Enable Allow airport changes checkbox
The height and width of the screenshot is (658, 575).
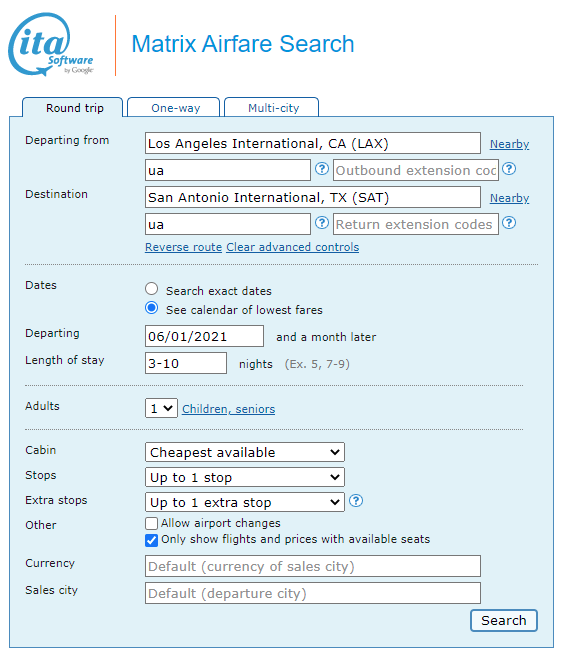(152, 523)
